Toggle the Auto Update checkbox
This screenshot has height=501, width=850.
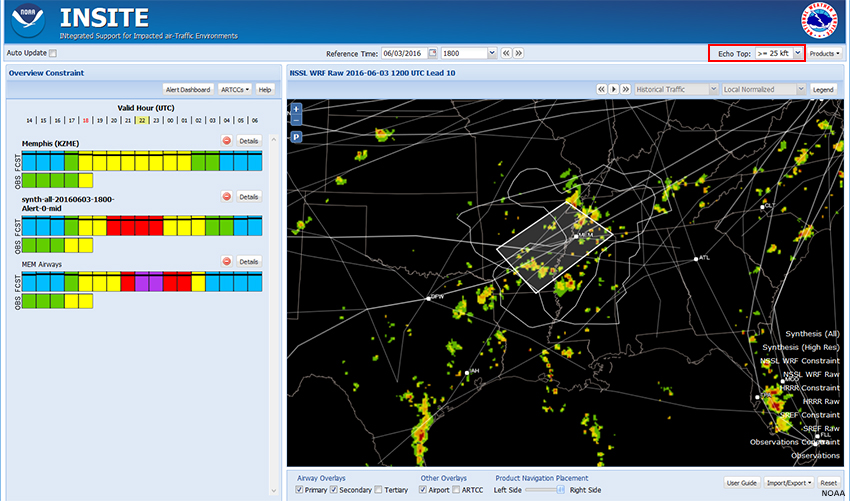coord(53,53)
